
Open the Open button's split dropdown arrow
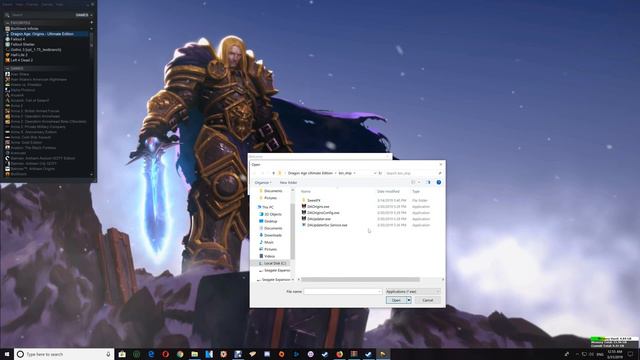coord(409,300)
